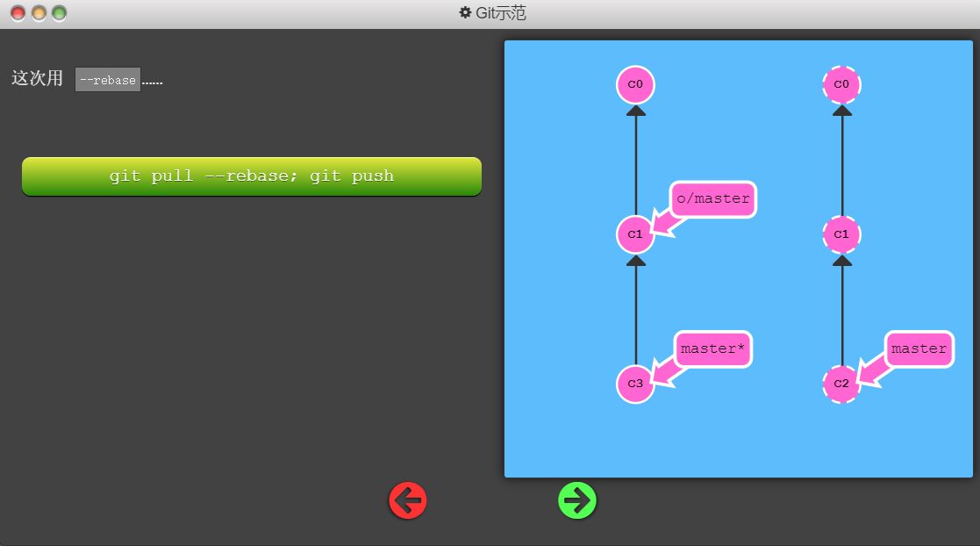
Task: Click the green next arrow button
Action: point(577,500)
